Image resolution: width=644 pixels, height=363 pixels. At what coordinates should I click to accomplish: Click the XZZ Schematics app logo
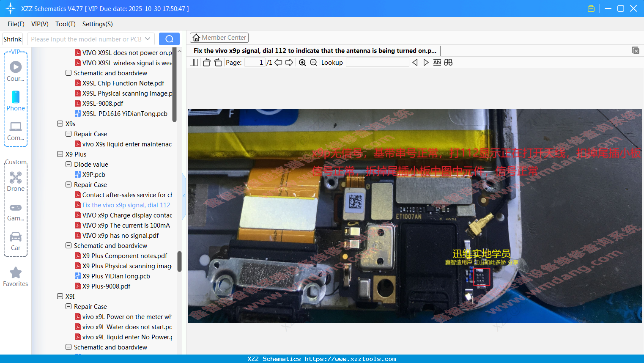(x=11, y=8)
